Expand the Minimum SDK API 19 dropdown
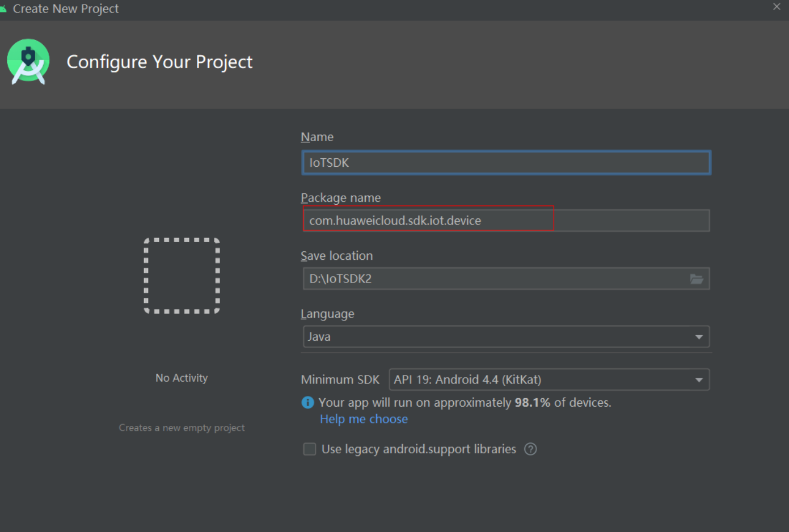 click(548, 379)
